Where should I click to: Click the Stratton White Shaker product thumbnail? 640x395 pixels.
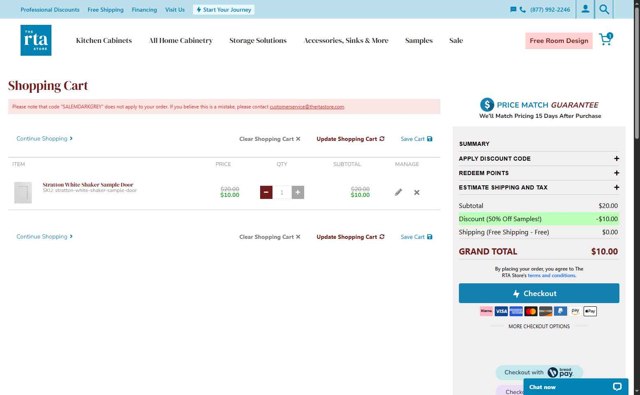23,193
